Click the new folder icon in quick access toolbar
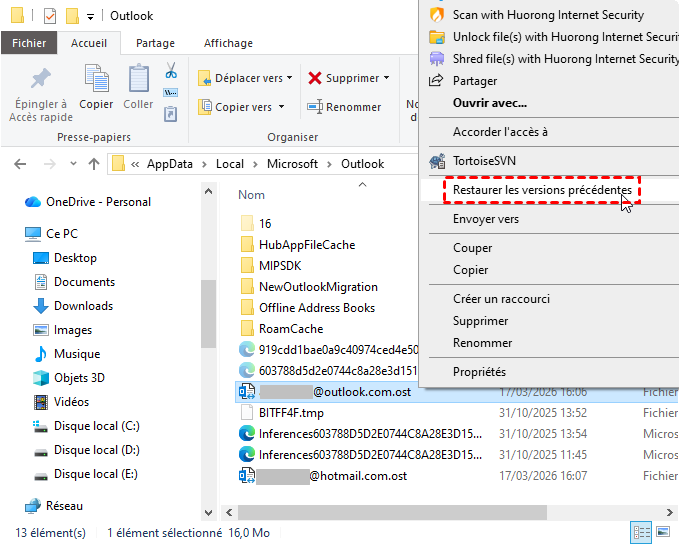This screenshot has width=679, height=545. 72,16
